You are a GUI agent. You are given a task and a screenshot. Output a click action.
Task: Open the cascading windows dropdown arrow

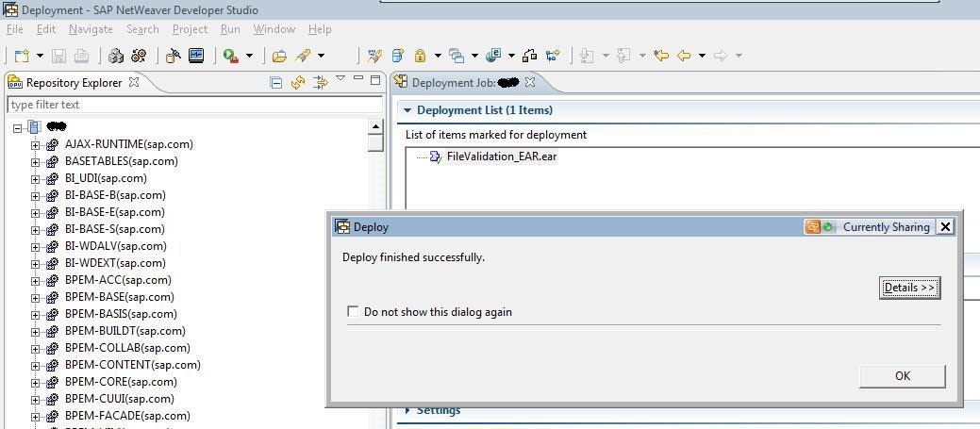(x=474, y=57)
